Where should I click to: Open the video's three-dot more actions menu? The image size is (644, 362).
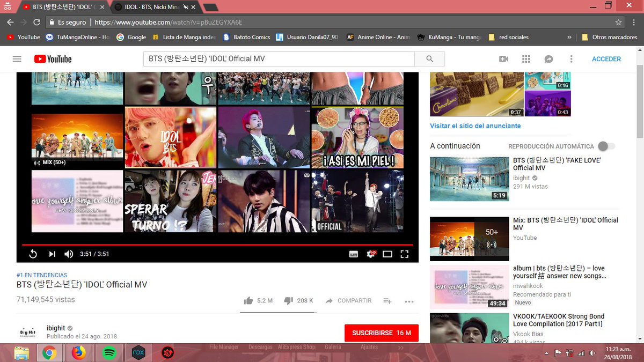pyautogui.click(x=409, y=301)
